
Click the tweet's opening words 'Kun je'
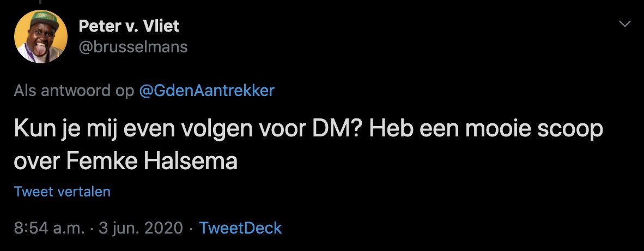point(47,132)
